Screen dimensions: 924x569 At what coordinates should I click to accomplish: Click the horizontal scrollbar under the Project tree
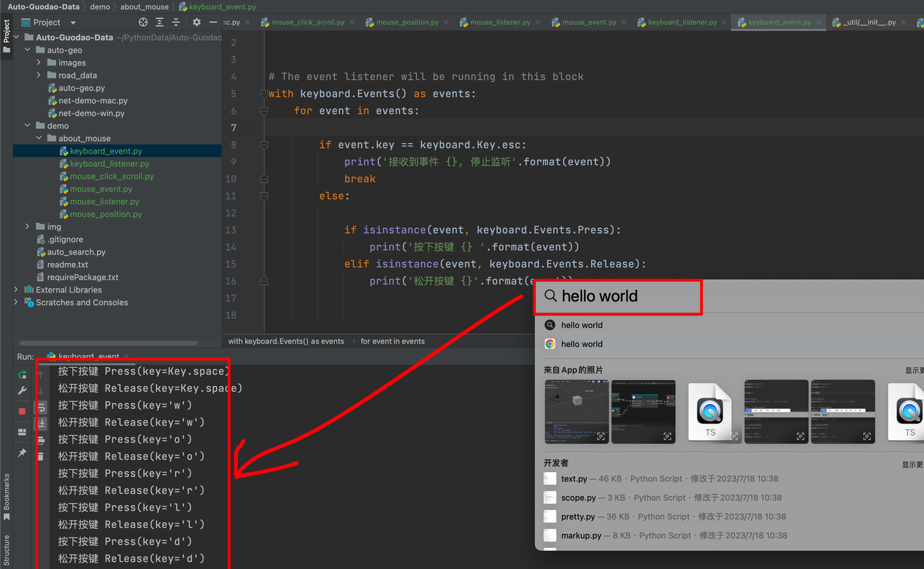(108, 343)
